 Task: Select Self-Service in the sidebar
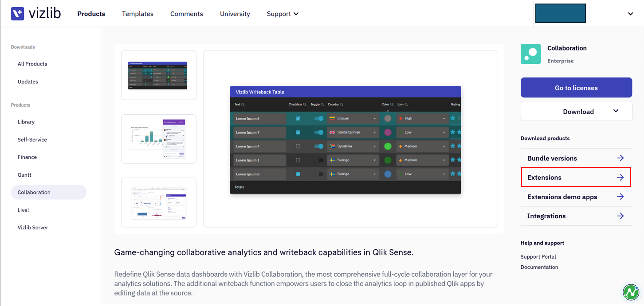point(32,139)
